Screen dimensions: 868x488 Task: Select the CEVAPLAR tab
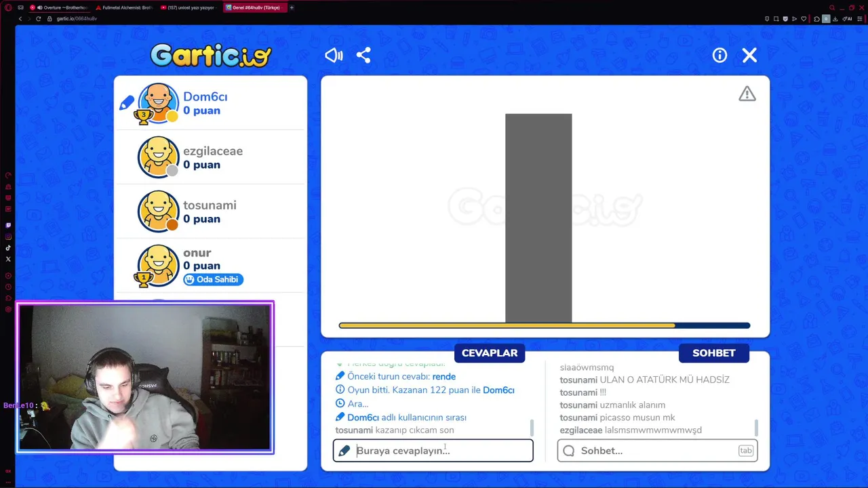pyautogui.click(x=490, y=353)
